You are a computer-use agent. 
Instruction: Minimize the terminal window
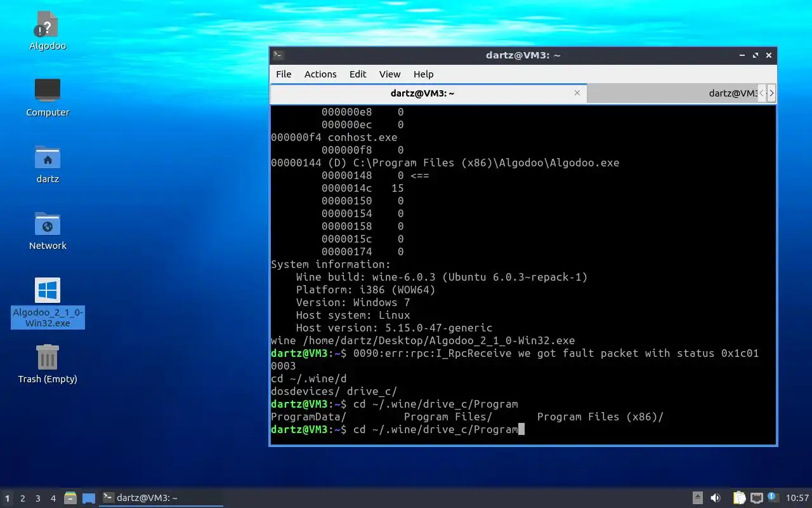pos(742,55)
